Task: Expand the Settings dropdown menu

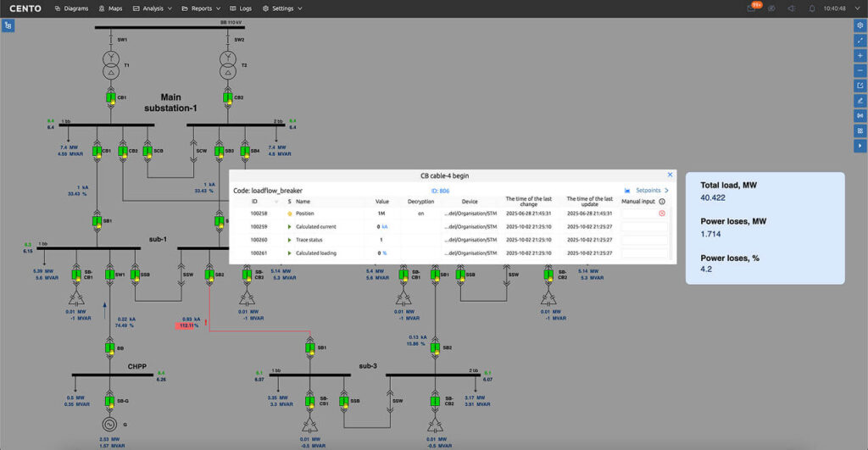Action: (281, 8)
